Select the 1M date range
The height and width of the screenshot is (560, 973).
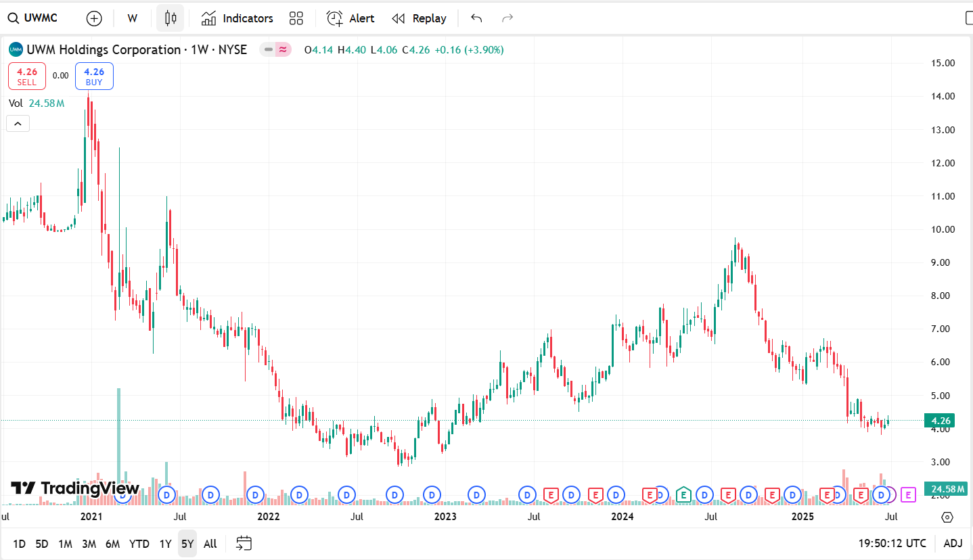(x=65, y=544)
